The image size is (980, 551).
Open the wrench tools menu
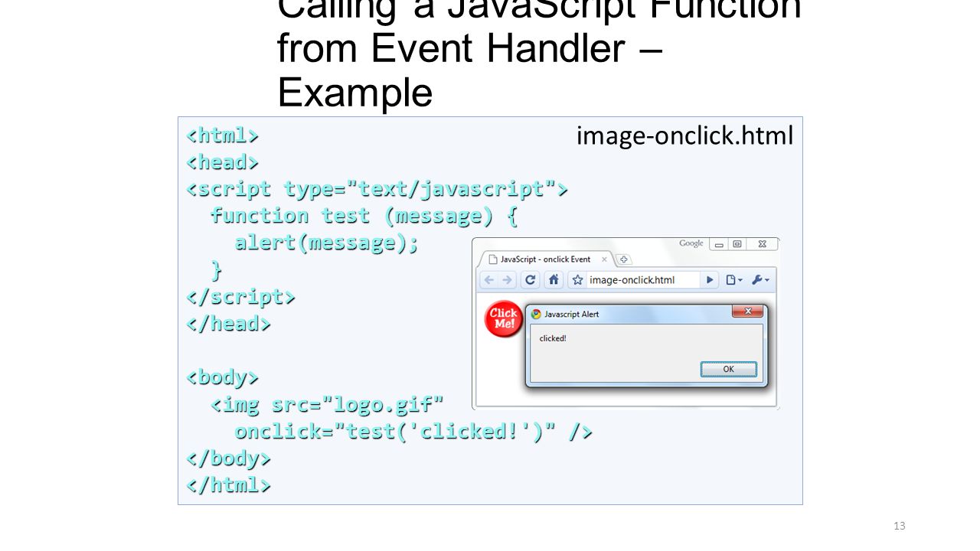pyautogui.click(x=762, y=280)
